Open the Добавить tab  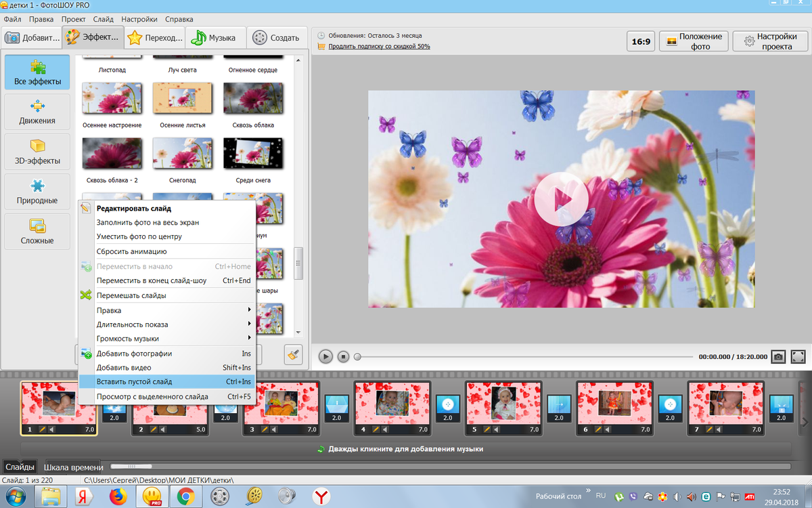[x=31, y=38]
